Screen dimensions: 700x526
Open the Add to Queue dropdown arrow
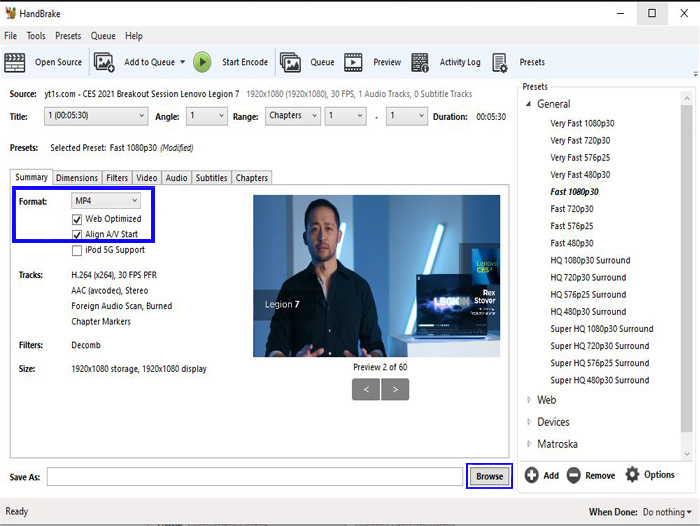[183, 62]
